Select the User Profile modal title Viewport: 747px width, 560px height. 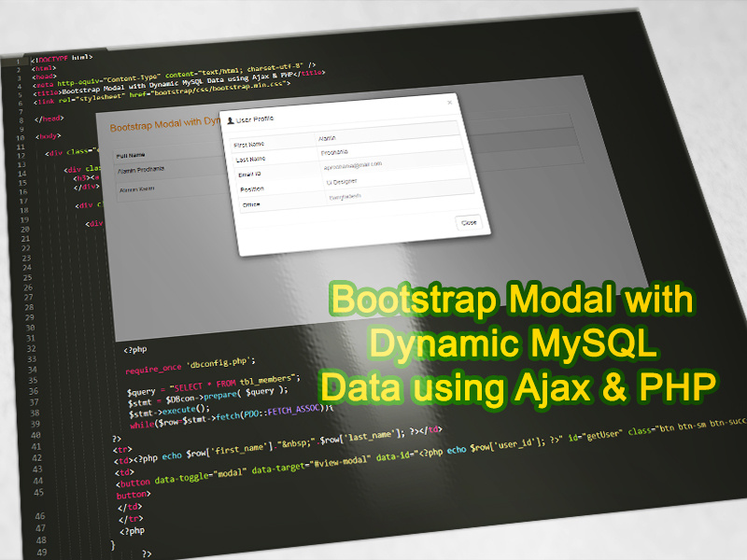tap(255, 119)
